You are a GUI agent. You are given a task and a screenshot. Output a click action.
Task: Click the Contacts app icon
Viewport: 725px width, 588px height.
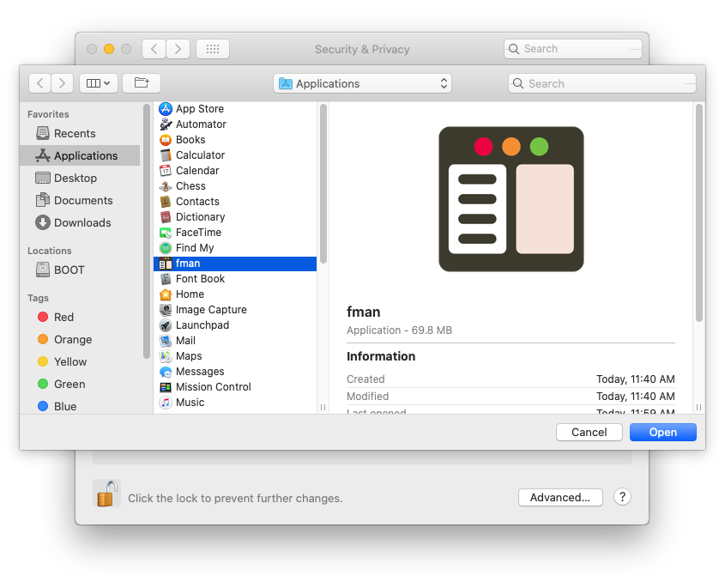tap(166, 202)
